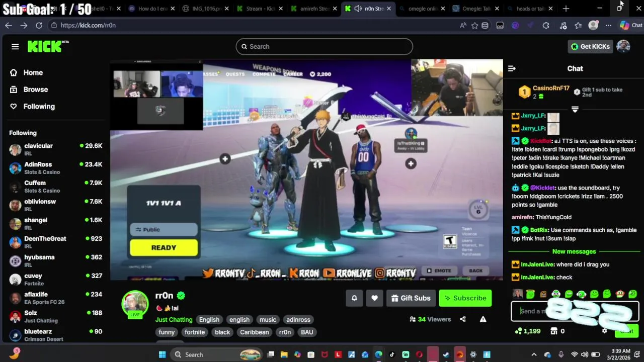The width and height of the screenshot is (644, 362).
Task: Switch to the heads or tails browser tab
Action: pos(530,9)
